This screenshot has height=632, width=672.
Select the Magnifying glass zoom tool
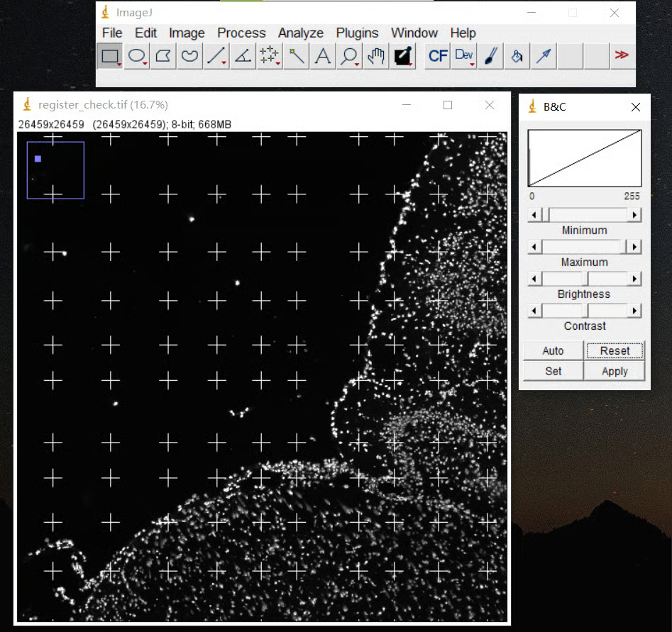[349, 56]
